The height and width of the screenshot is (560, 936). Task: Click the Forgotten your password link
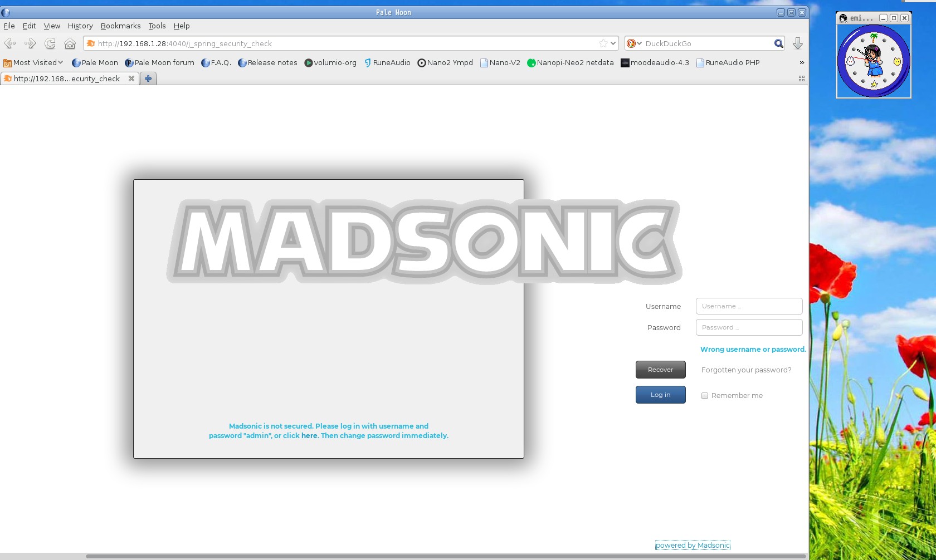pos(746,370)
